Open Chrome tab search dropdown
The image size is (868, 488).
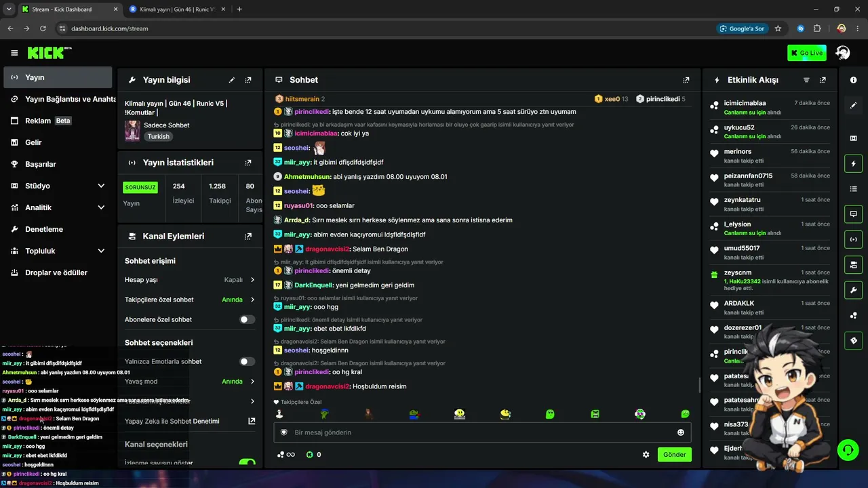click(x=9, y=9)
